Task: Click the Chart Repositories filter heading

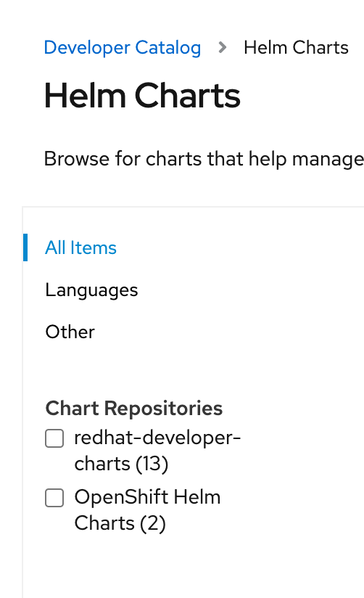Action: [x=134, y=408]
